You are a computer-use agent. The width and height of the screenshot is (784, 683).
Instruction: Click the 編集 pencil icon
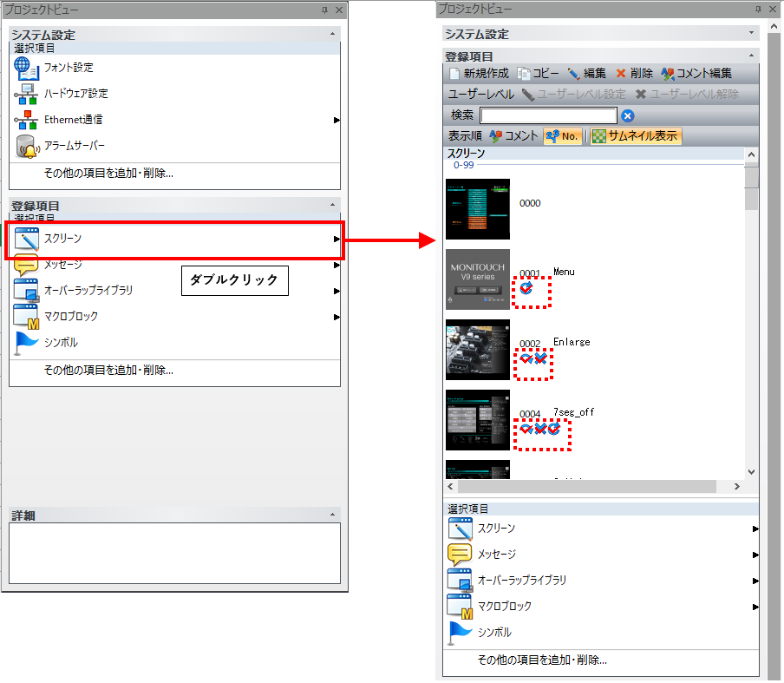point(574,74)
